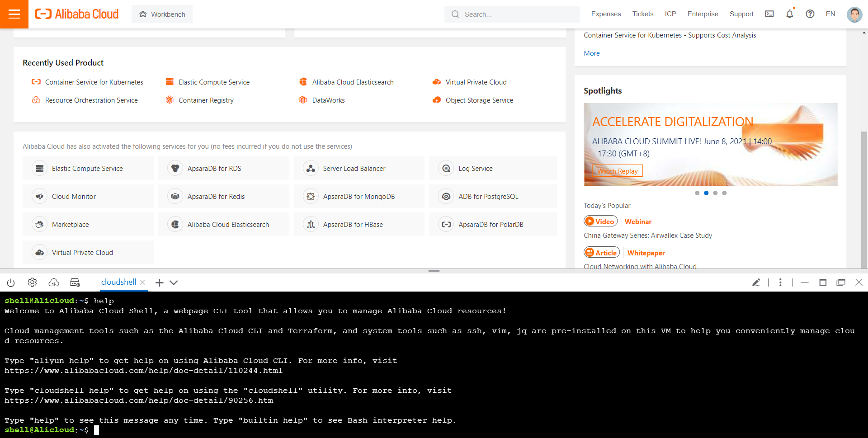
Task: Click the Alibaba Cloud logo
Action: pos(77,14)
